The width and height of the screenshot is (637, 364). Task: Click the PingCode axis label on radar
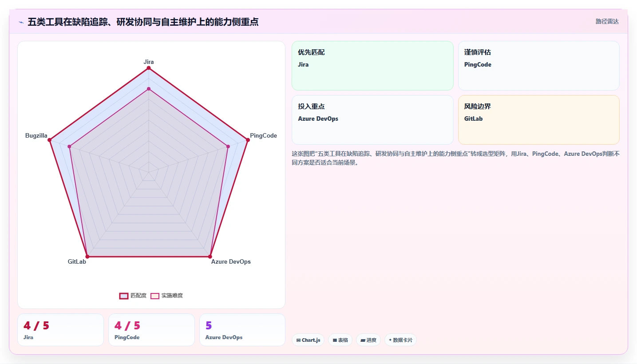click(x=263, y=135)
